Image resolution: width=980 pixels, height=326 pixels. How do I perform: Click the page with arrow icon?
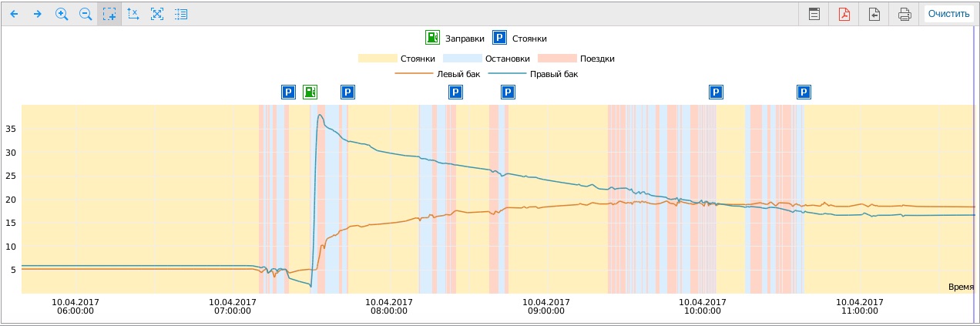pos(874,14)
